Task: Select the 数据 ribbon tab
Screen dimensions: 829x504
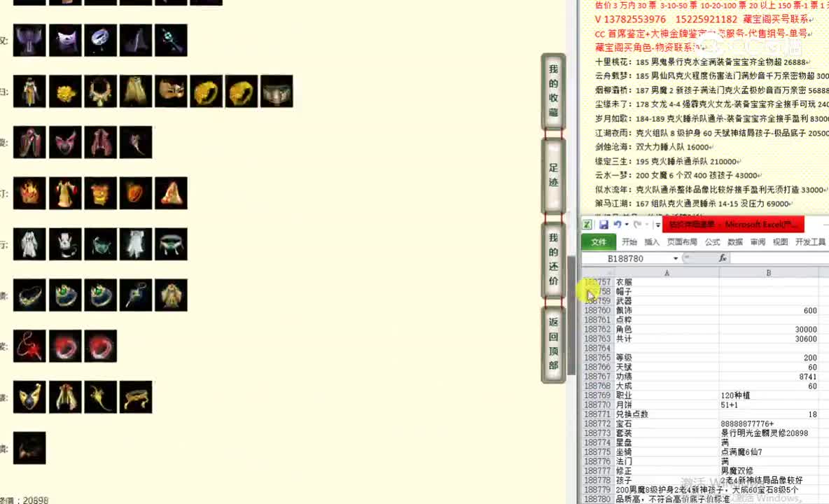Action: pyautogui.click(x=735, y=242)
